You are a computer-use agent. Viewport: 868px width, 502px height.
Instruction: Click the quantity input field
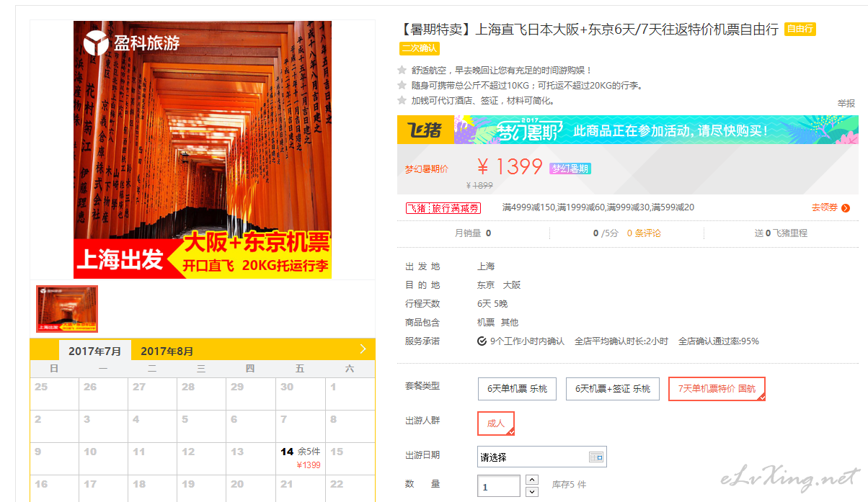(499, 485)
